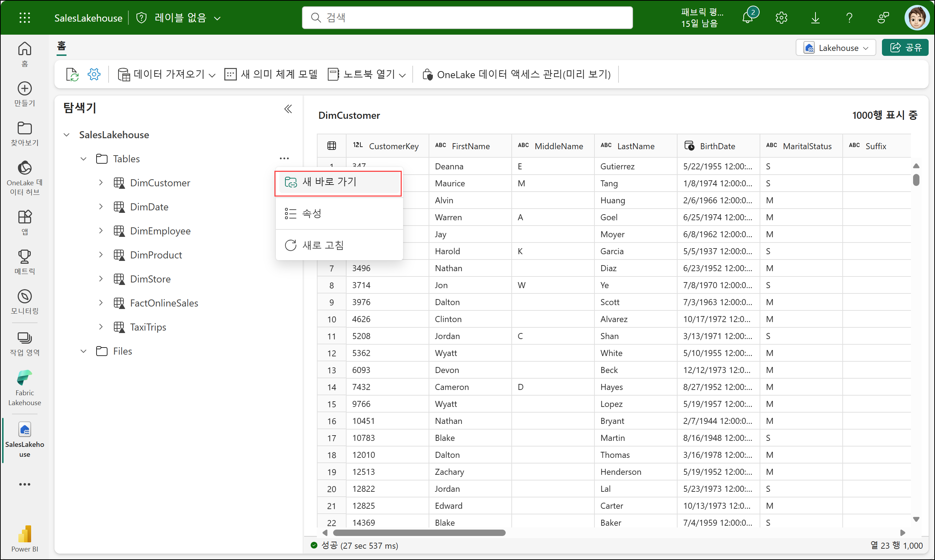
Task: Collapse the Explorer pane with double chevron
Action: tap(288, 109)
